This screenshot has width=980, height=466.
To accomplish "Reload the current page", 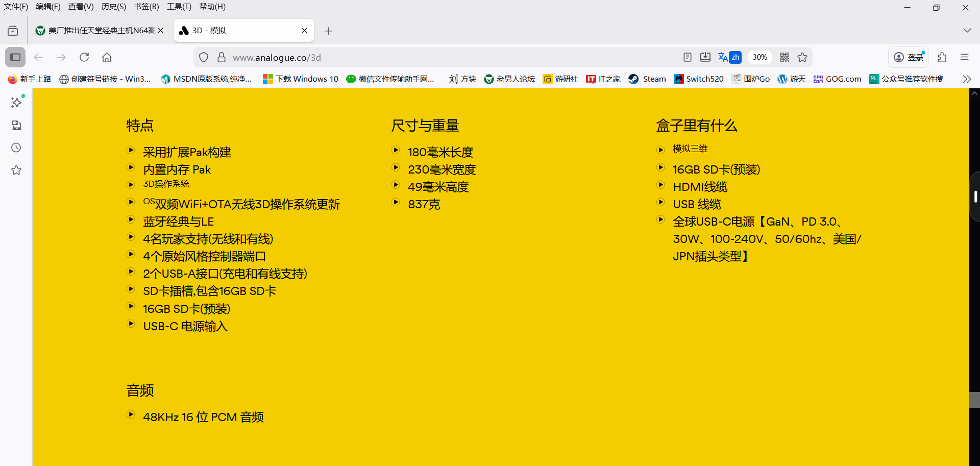I will tap(84, 57).
